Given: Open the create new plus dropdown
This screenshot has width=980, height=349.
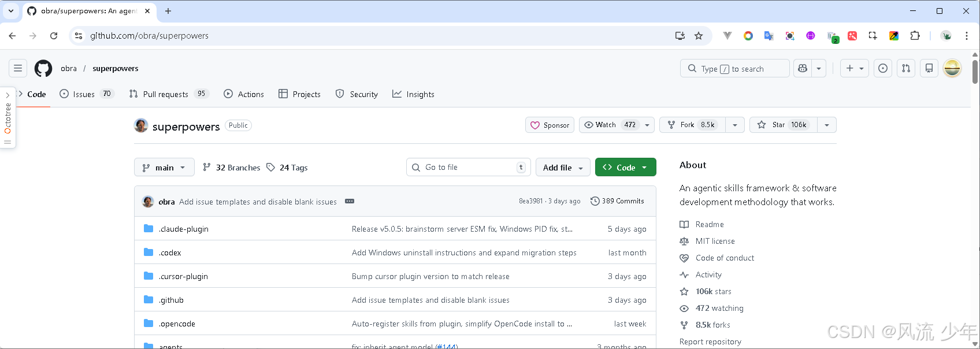Looking at the screenshot, I should pos(855,68).
